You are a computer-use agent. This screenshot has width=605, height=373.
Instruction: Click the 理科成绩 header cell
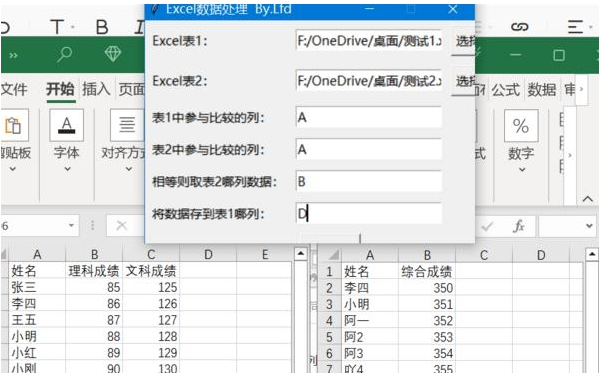(94, 271)
